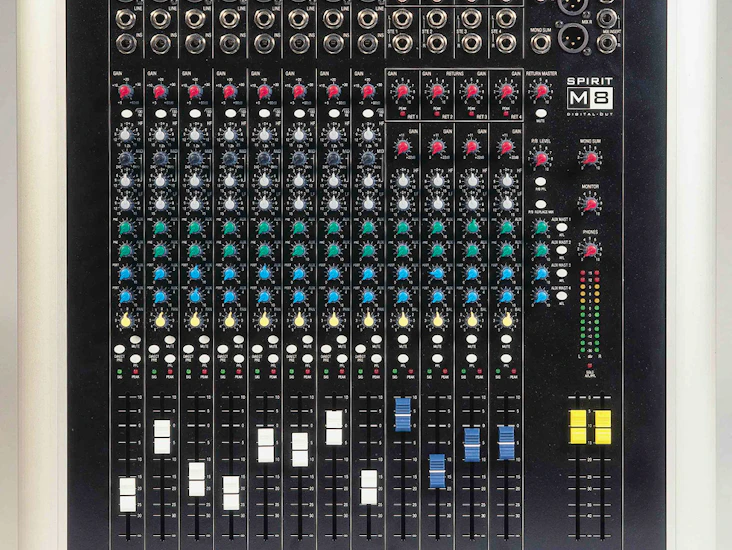The height and width of the screenshot is (550, 732).
Task: Click the dark MID frequency knob on second channel
Action: [160, 158]
